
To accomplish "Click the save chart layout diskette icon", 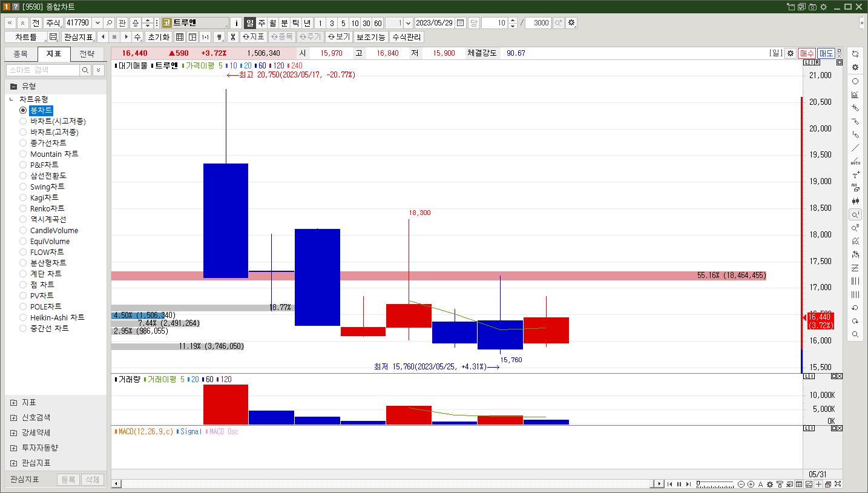I will 53,37.
